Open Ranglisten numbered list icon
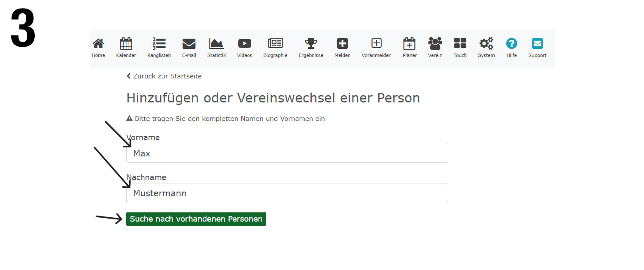644x270 pixels. coord(159,44)
